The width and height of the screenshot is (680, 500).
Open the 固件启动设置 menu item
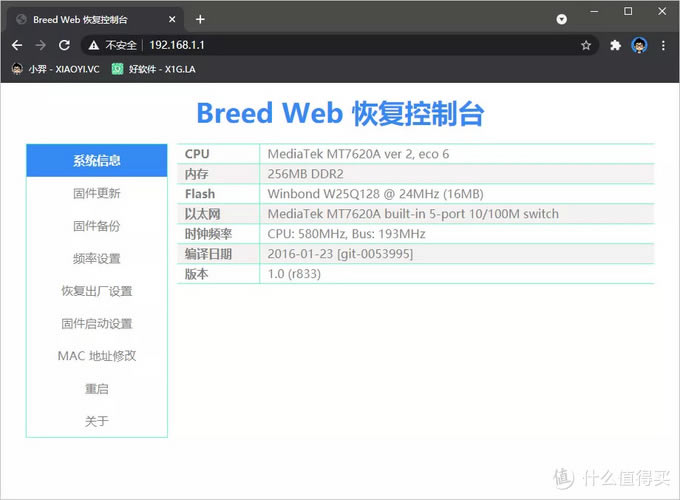[97, 324]
